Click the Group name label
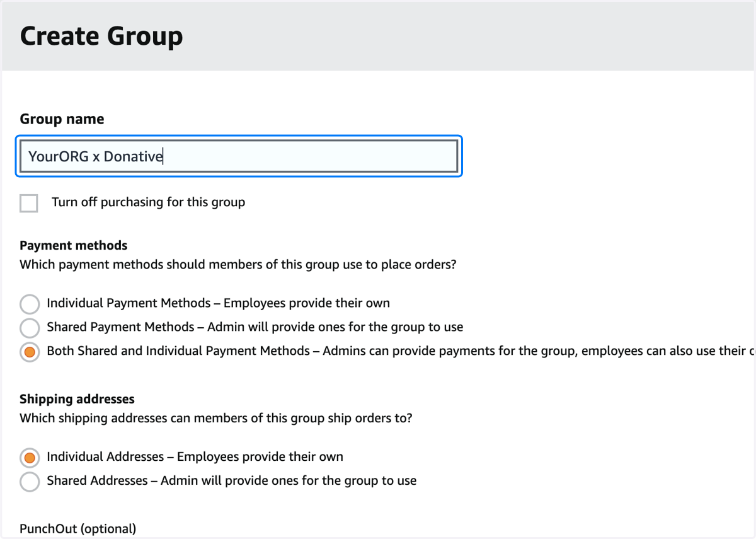This screenshot has width=756, height=539. tap(62, 119)
